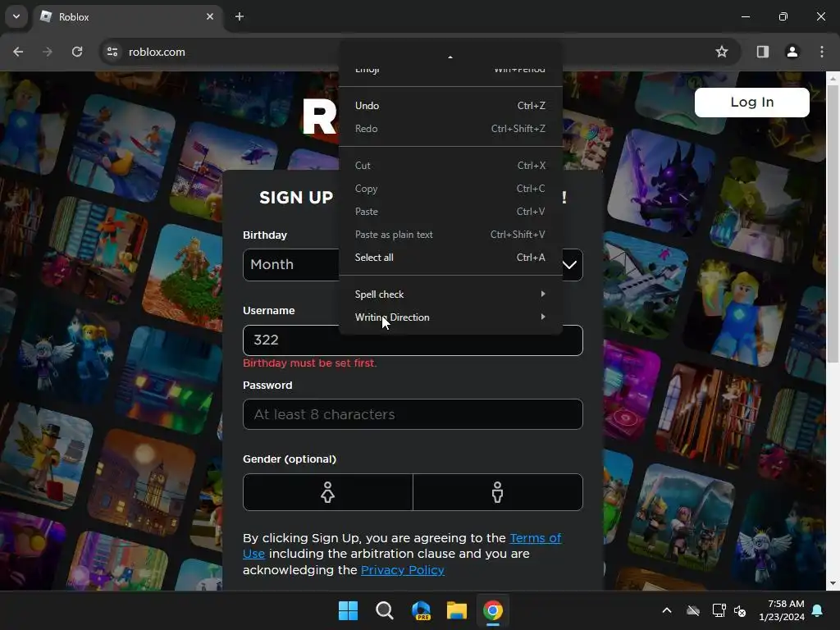Click the OneDrive cloud tray icon
Screen dimensions: 840x630
[x=693, y=610]
